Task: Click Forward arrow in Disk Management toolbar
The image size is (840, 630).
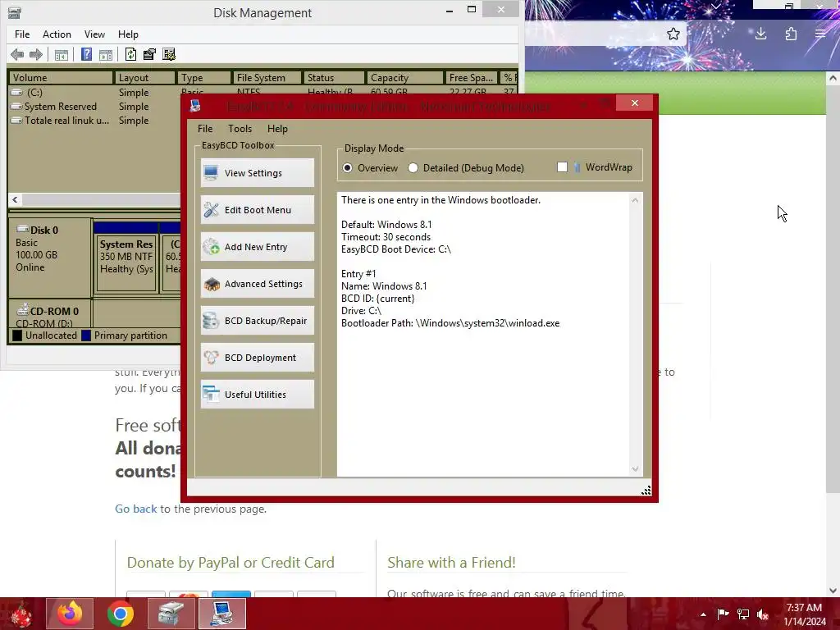Action: click(36, 54)
